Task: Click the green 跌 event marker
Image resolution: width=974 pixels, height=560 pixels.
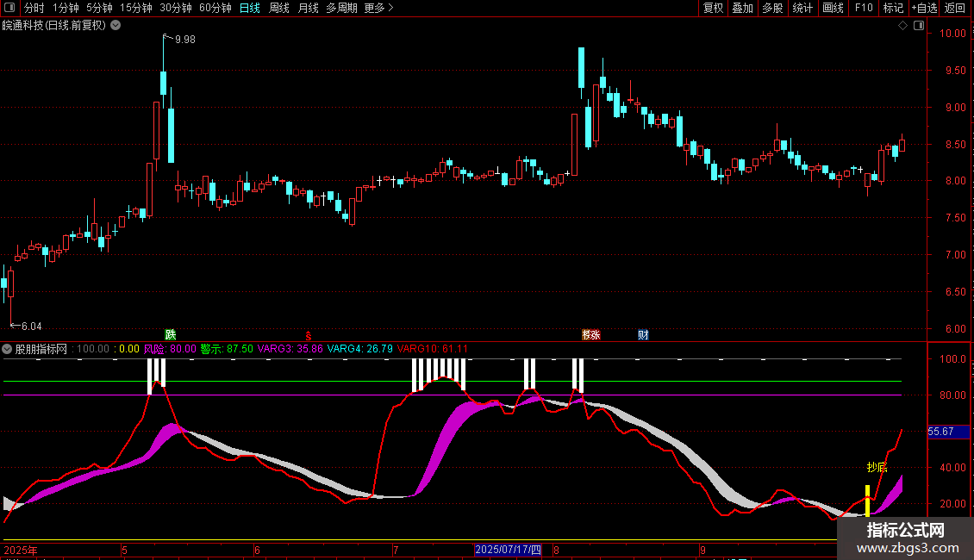Action: click(x=171, y=334)
